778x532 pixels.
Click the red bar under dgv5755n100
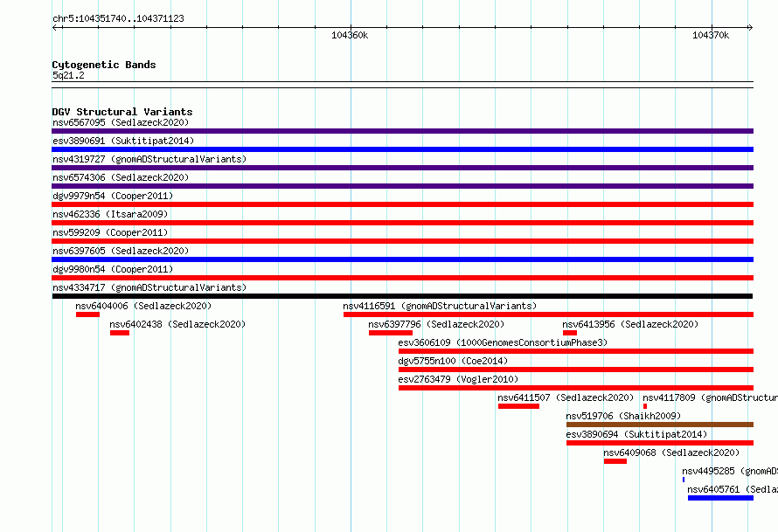click(576, 370)
